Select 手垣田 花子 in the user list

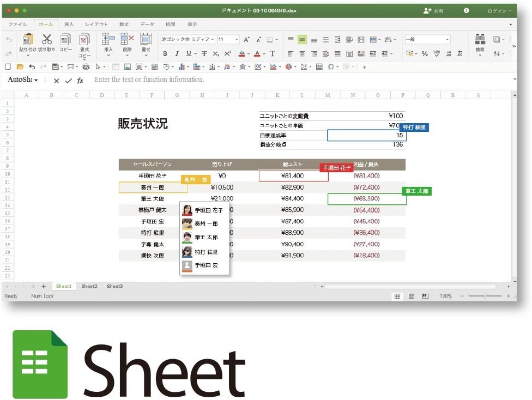pos(204,210)
